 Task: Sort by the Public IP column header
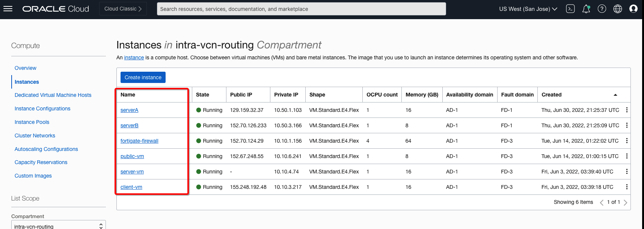tap(241, 95)
